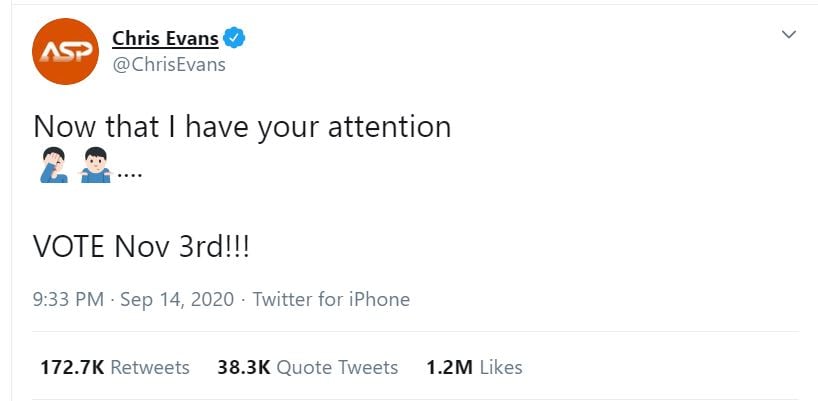
Task: Click the "Now that I have your attention" text
Action: [x=242, y=127]
